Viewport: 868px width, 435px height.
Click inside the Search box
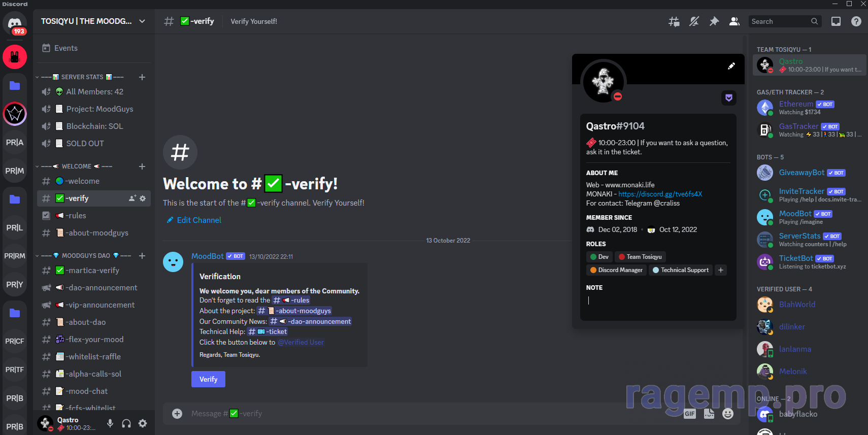pos(784,21)
